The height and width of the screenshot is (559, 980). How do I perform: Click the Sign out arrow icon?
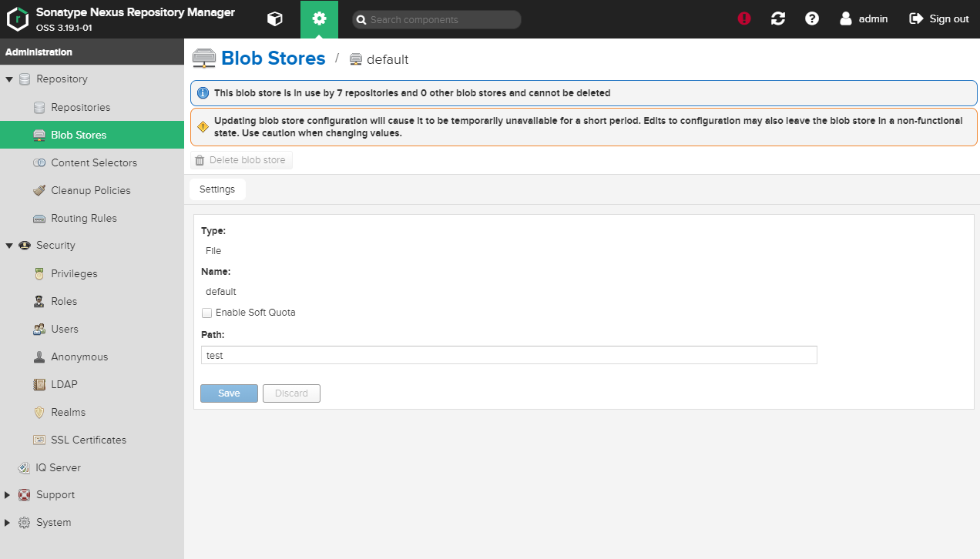coord(916,19)
